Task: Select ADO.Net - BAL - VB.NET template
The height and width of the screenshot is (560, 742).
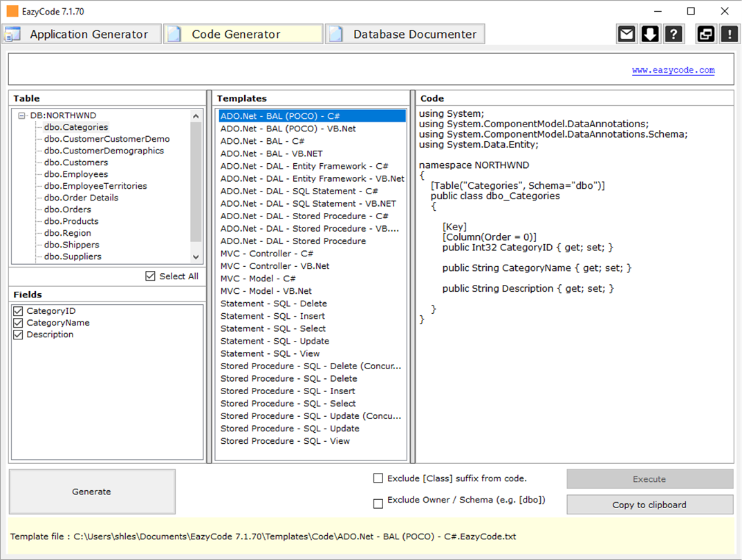Action: click(x=313, y=153)
